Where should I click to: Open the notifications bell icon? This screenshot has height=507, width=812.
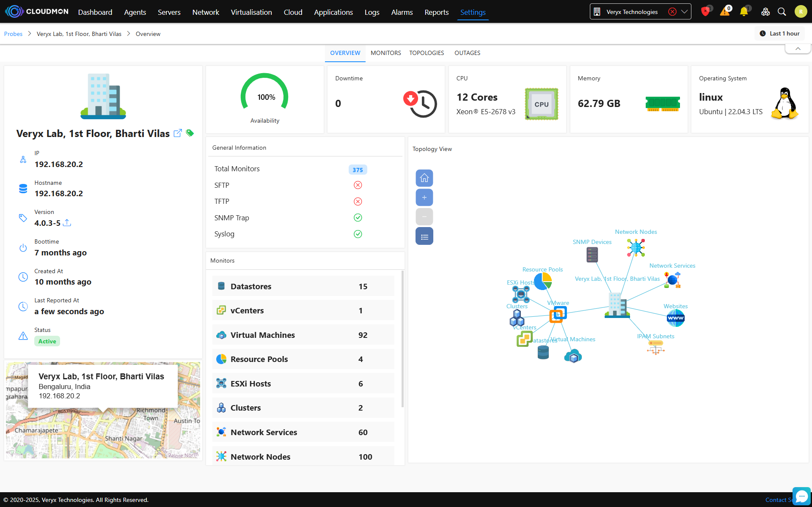pyautogui.click(x=743, y=12)
